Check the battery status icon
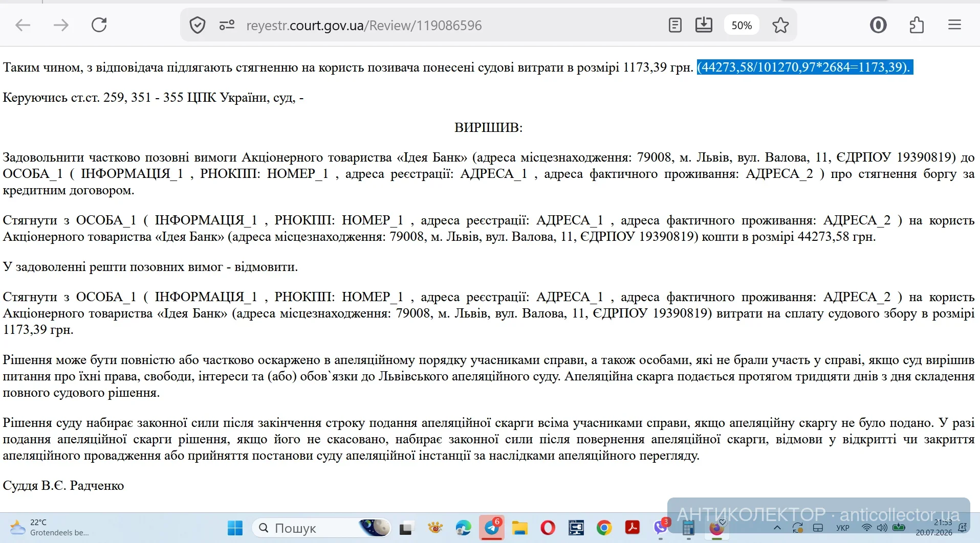 (x=899, y=528)
